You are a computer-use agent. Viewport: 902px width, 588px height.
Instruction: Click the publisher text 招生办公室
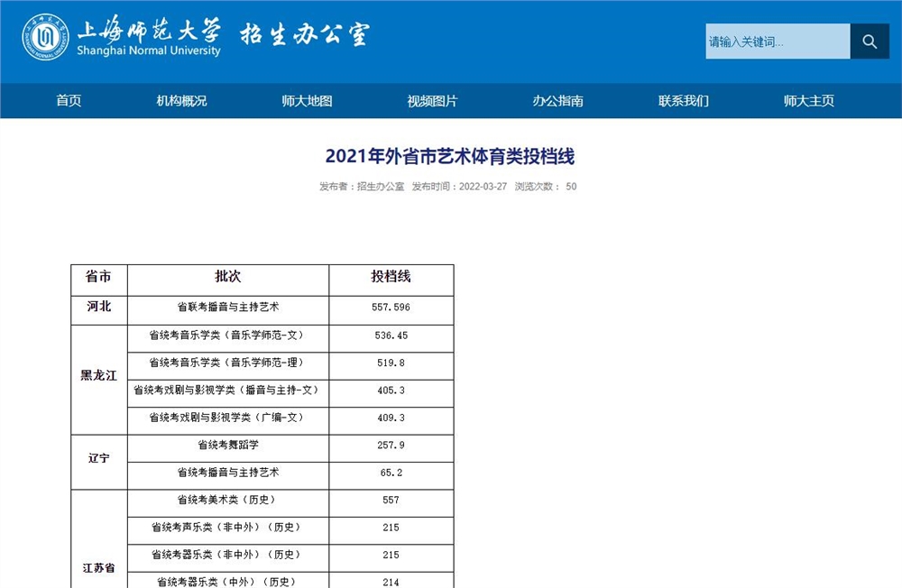pos(381,187)
